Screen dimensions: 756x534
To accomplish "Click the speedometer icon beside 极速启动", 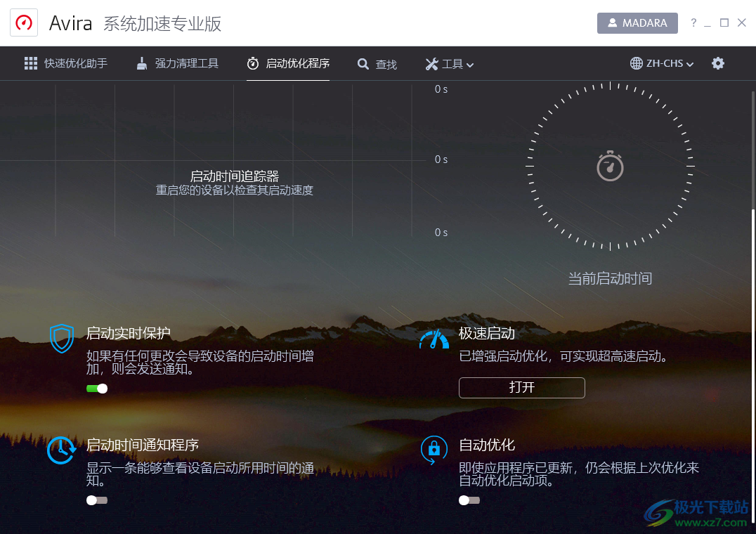I will 434,339.
